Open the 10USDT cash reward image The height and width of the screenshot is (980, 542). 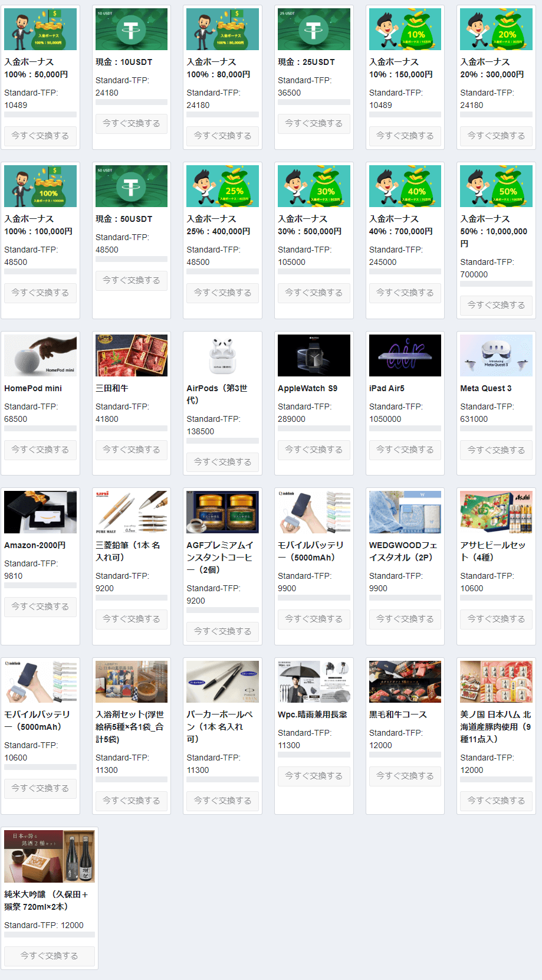tap(132, 29)
